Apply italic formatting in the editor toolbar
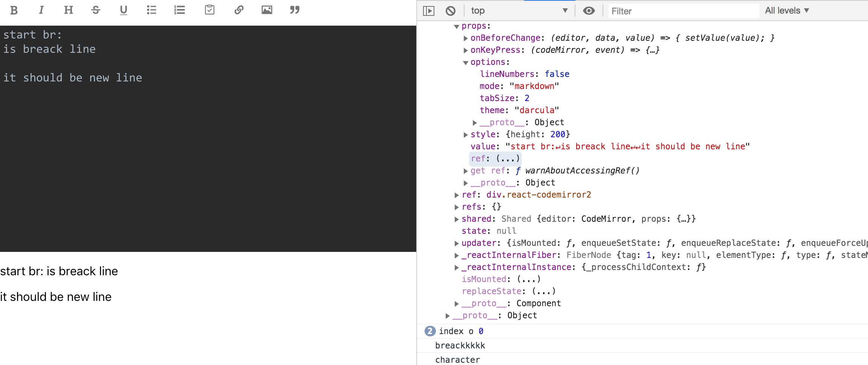 point(41,10)
